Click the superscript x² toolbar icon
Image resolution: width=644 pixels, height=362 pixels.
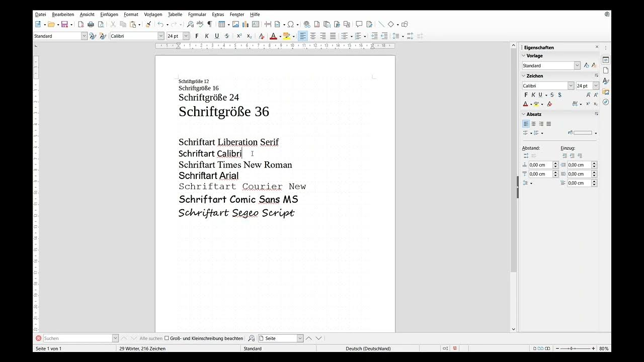click(x=239, y=36)
